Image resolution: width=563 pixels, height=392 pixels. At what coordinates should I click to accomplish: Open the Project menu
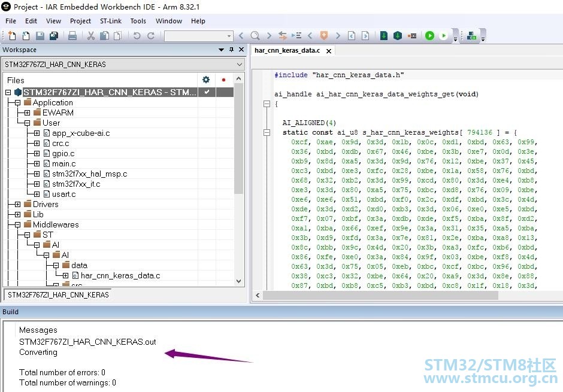click(x=80, y=21)
